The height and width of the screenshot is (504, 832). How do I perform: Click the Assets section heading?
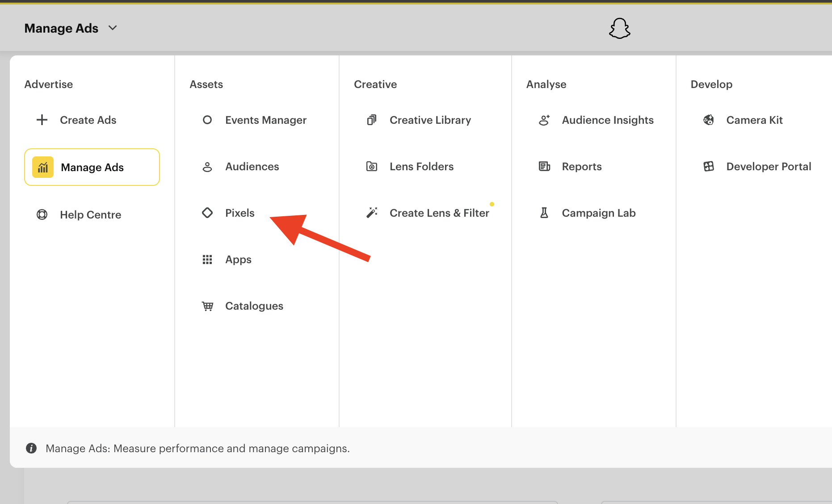206,84
